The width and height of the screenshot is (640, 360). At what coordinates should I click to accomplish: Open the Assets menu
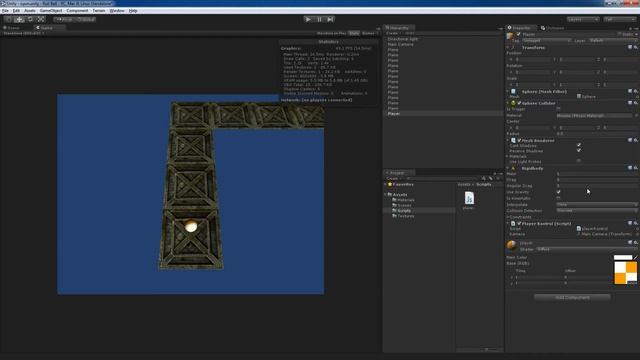(x=30, y=11)
